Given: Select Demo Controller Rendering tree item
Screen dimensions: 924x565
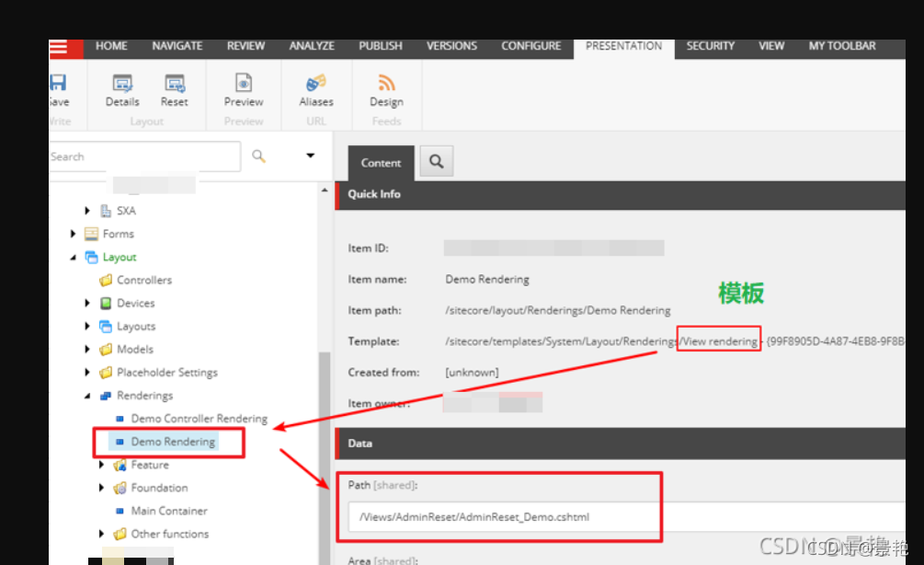Looking at the screenshot, I should 200,419.
